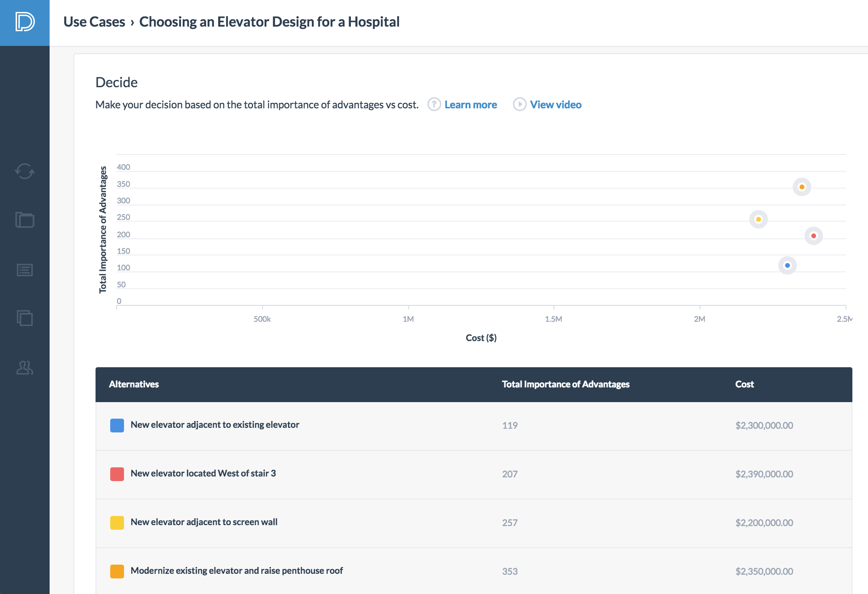Click Choosing an Elevator Design breadcrumb title
The width and height of the screenshot is (868, 594).
[269, 22]
